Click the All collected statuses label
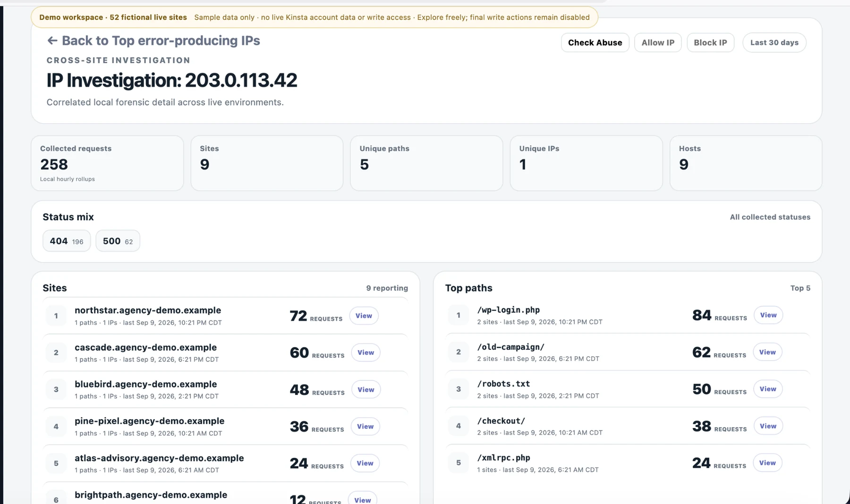Image resolution: width=850 pixels, height=504 pixels. (x=770, y=217)
